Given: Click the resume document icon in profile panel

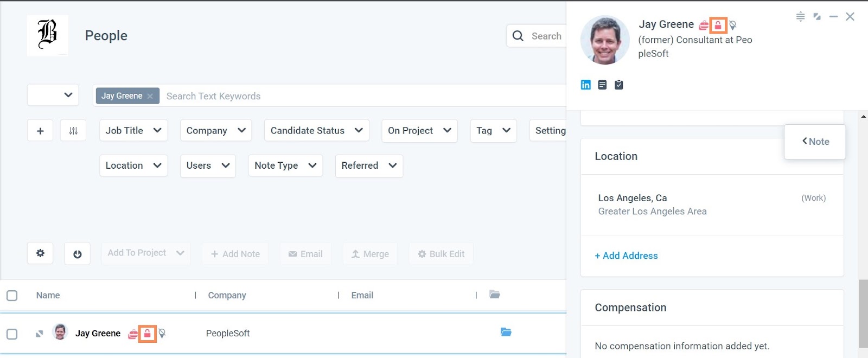Looking at the screenshot, I should 602,85.
